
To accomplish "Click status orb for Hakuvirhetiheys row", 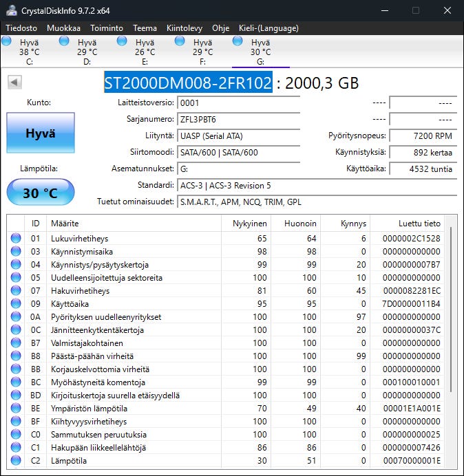I will coord(16,291).
